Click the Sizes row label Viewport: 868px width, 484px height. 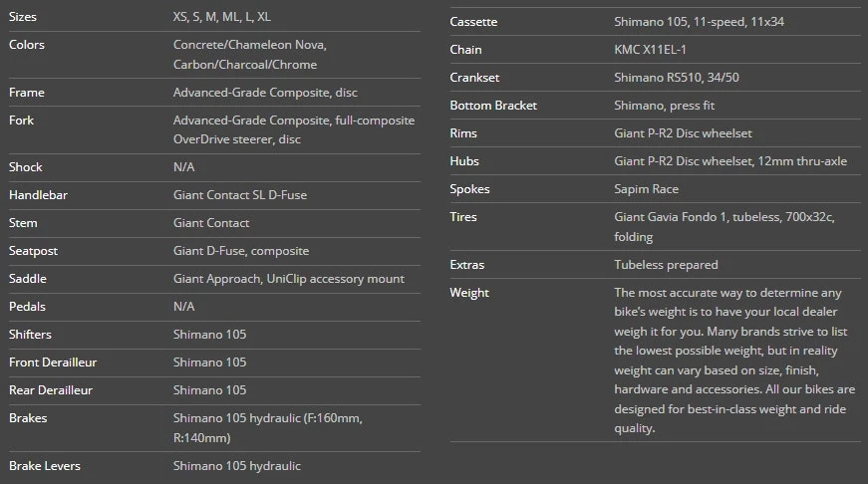point(23,17)
